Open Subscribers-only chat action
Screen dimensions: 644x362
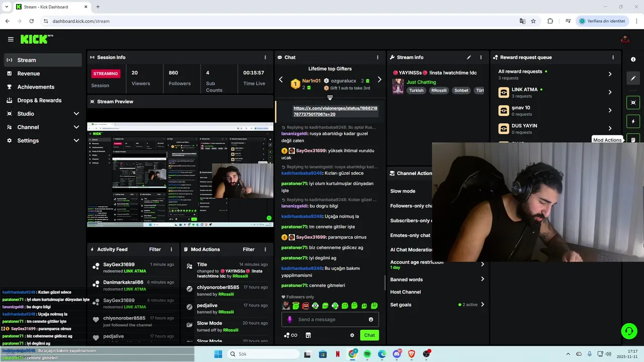tap(411, 220)
